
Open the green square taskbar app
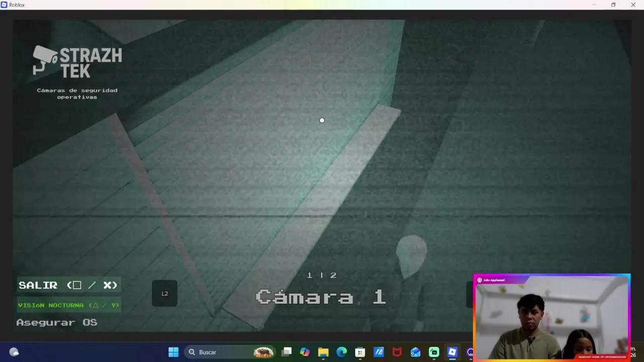click(434, 352)
